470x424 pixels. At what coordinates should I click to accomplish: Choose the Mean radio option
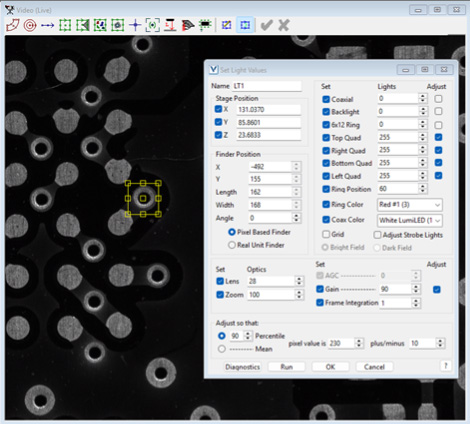click(x=222, y=349)
